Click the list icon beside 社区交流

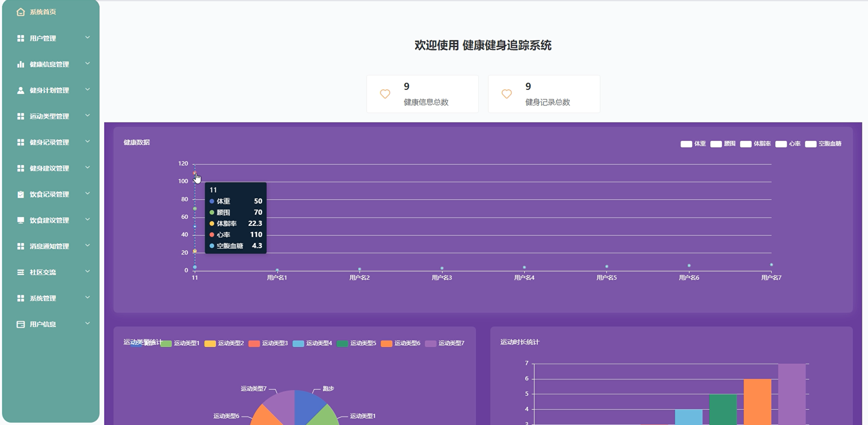tap(21, 272)
